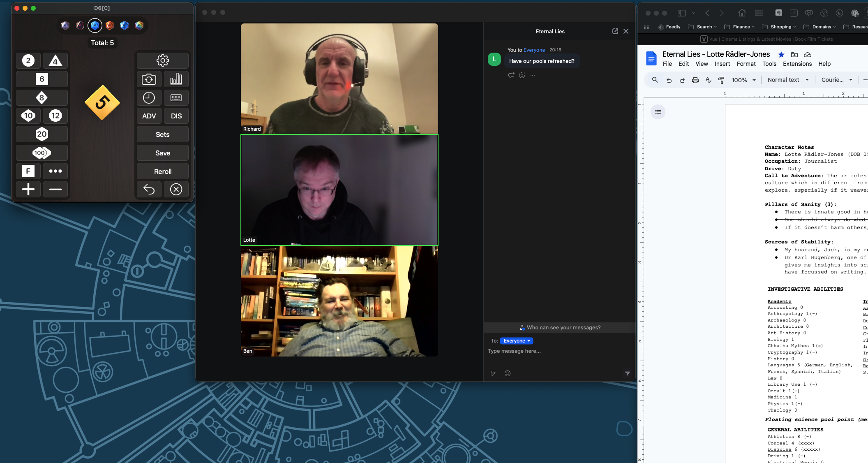Expand the Finance bookmarks folder
Image resolution: width=868 pixels, height=463 pixels.
pos(739,27)
